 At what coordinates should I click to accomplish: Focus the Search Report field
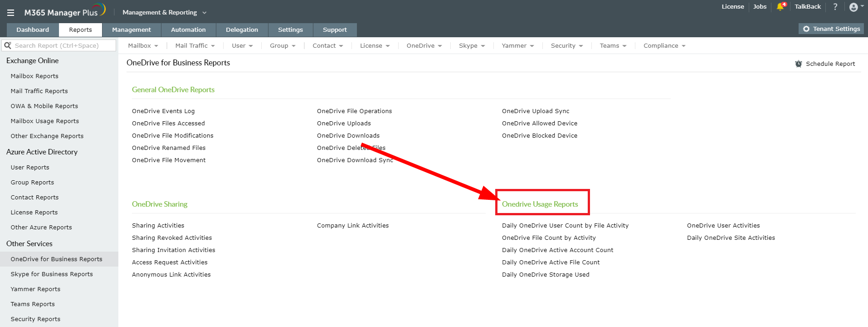coord(59,45)
